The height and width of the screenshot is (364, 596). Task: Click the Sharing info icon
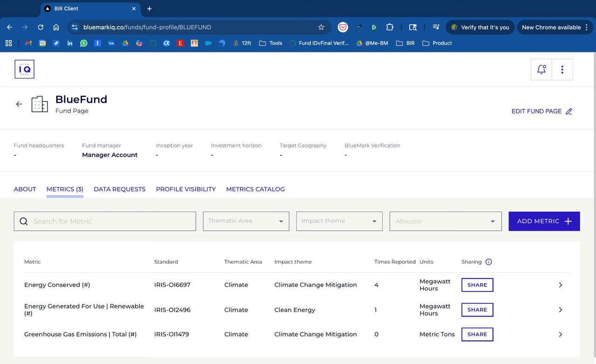(488, 262)
